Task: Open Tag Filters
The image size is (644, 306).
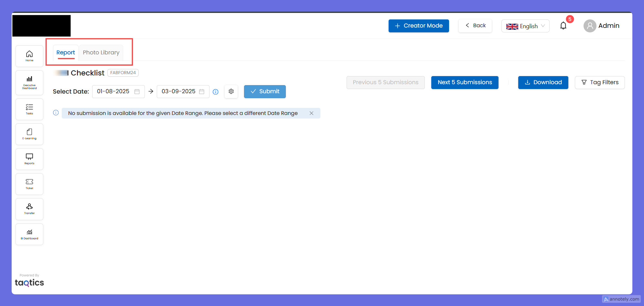Action: (x=600, y=83)
